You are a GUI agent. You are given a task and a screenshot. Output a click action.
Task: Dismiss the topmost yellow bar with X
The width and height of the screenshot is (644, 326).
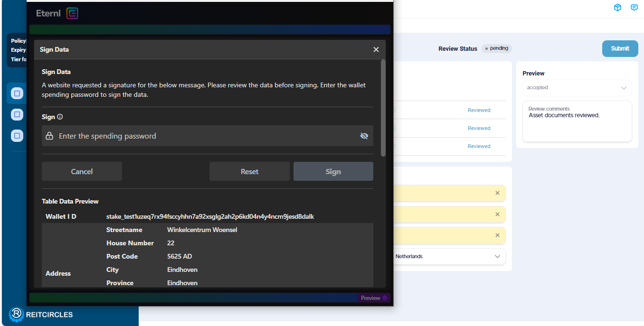pos(497,193)
